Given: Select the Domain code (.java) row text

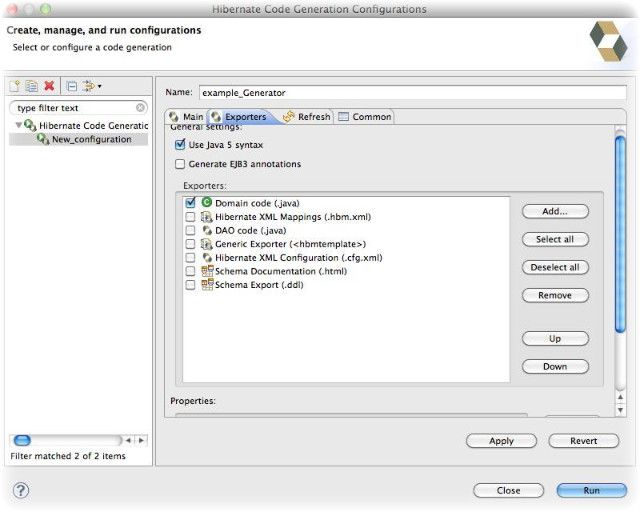Looking at the screenshot, I should (257, 203).
